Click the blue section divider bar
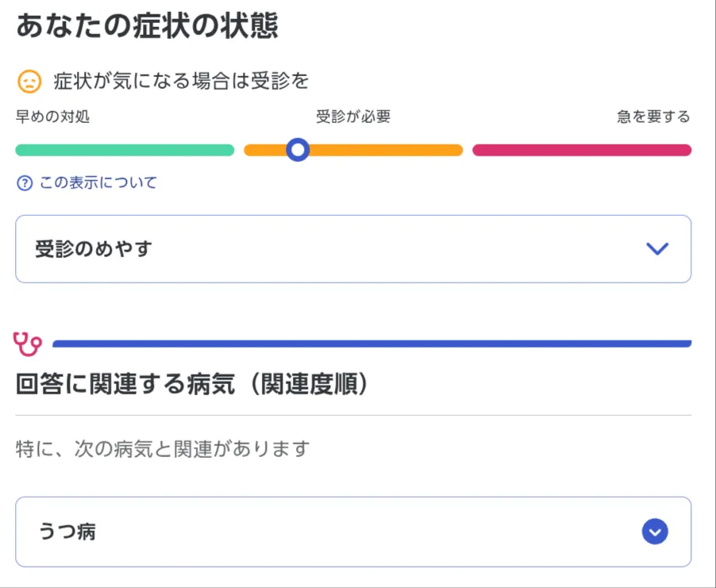The width and height of the screenshot is (716, 588). tap(371, 344)
